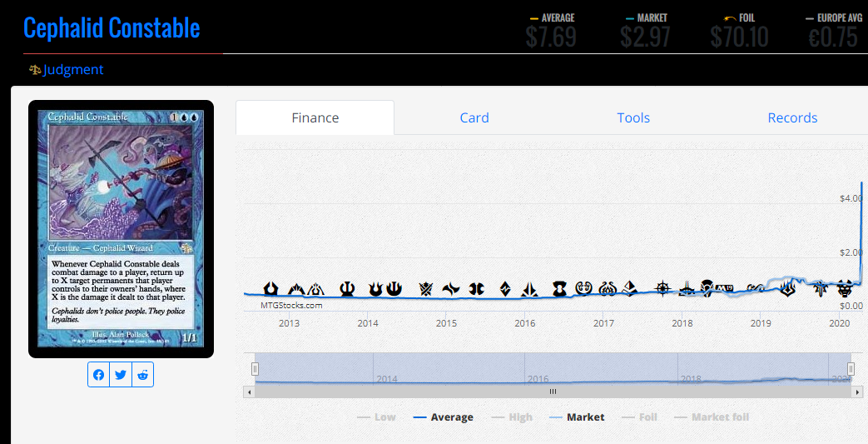Toggle the Market foil series in legend
868x444 pixels.
point(712,417)
